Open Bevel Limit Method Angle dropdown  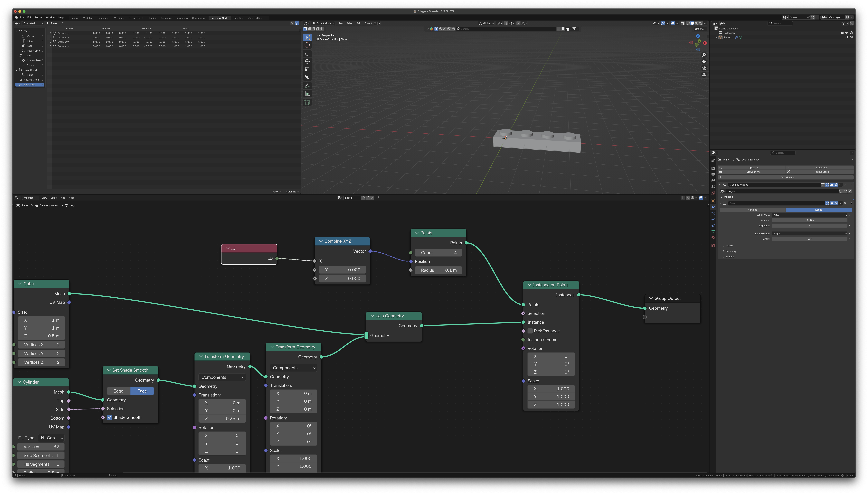(810, 233)
